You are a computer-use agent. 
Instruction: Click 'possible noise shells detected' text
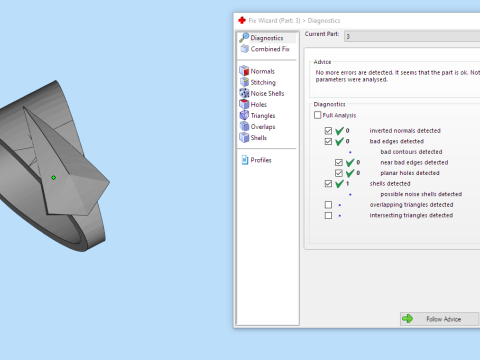click(x=421, y=194)
